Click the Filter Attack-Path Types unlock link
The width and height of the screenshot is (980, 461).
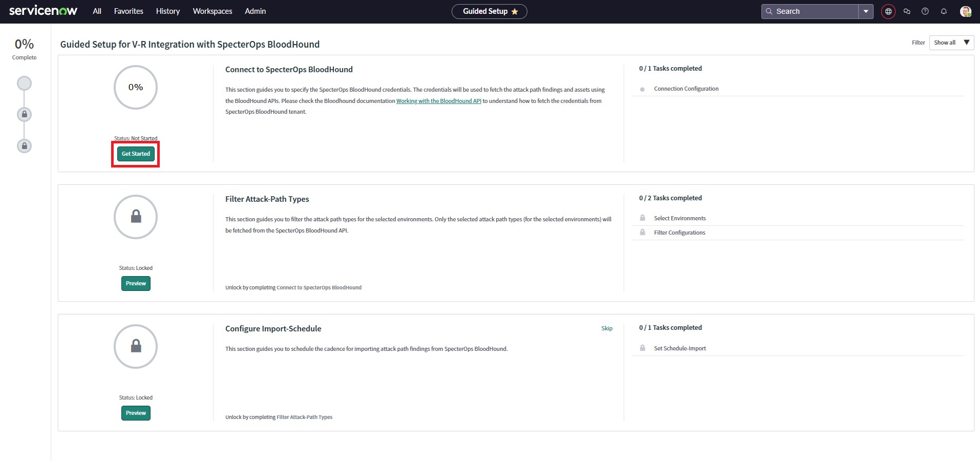305,417
